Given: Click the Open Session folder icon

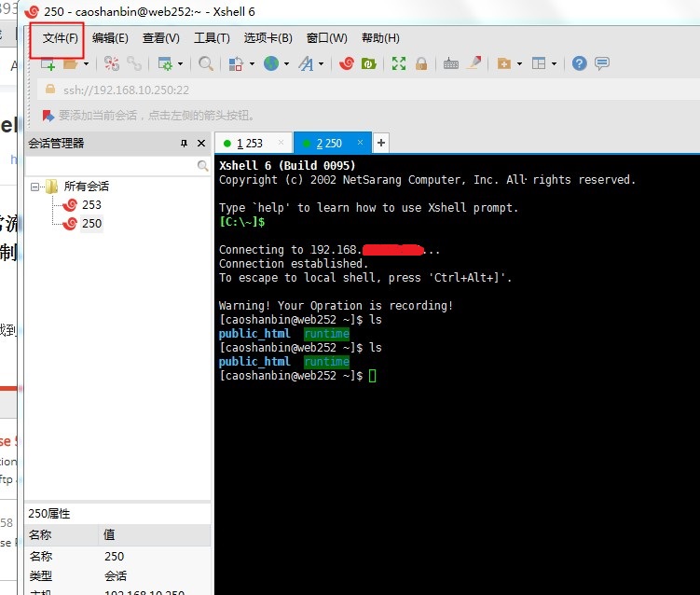Looking at the screenshot, I should point(70,64).
